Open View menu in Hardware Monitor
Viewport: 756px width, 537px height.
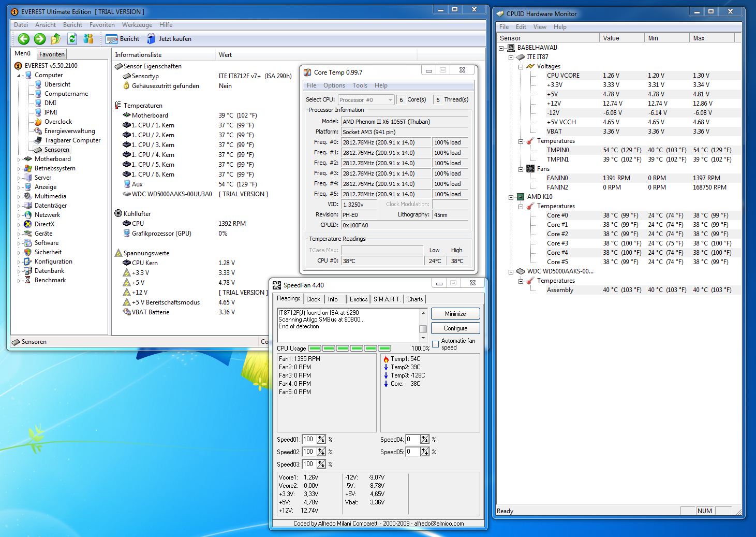click(x=540, y=27)
